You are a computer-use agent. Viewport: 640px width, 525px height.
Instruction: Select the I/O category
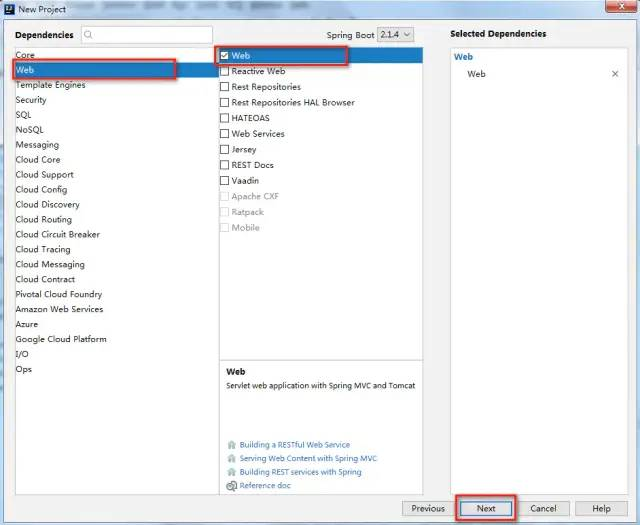(x=116, y=354)
